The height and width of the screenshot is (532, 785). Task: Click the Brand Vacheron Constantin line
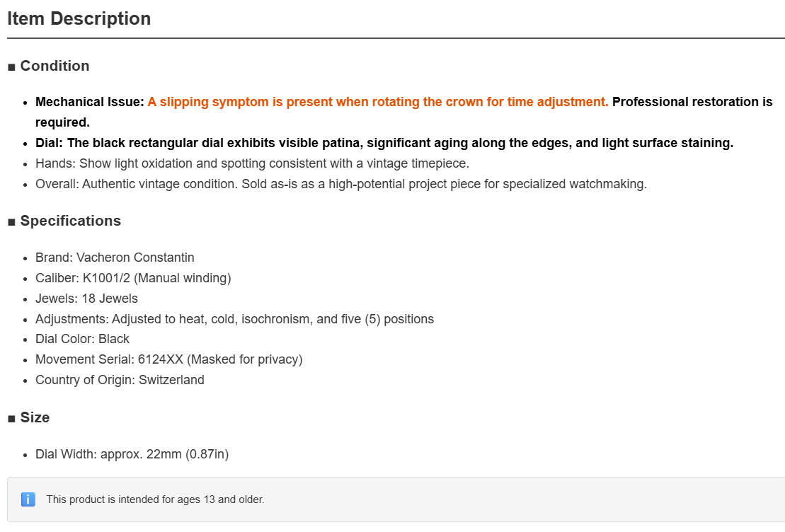(115, 258)
